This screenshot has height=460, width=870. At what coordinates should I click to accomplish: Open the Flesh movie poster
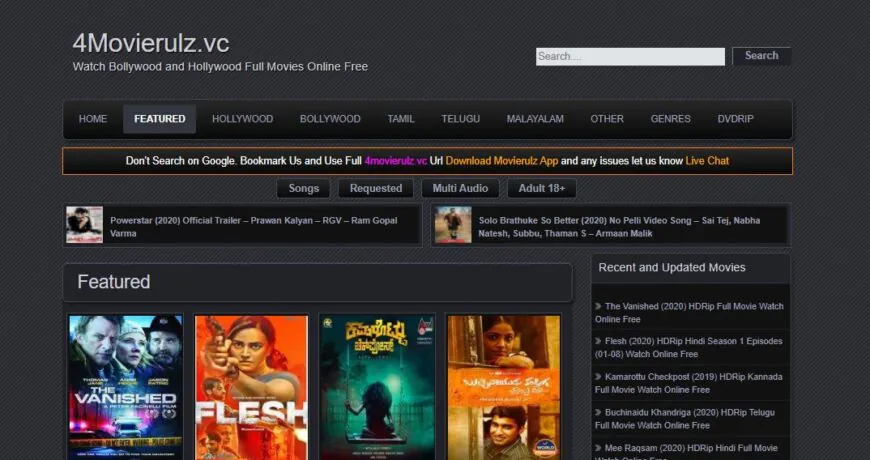tap(251, 387)
